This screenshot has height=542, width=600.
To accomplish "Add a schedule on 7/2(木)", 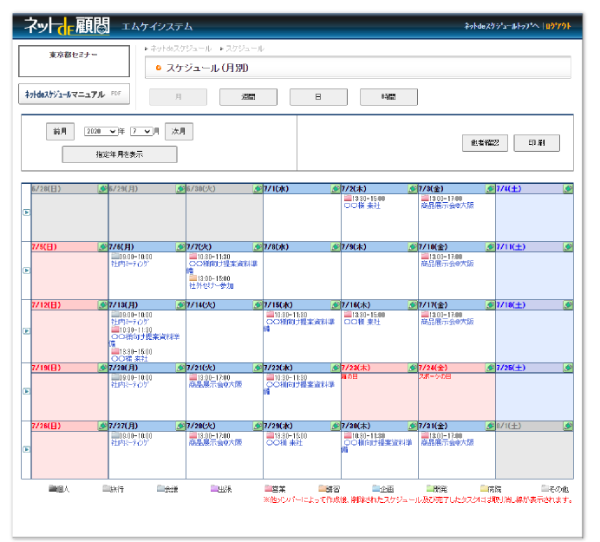I will [412, 189].
